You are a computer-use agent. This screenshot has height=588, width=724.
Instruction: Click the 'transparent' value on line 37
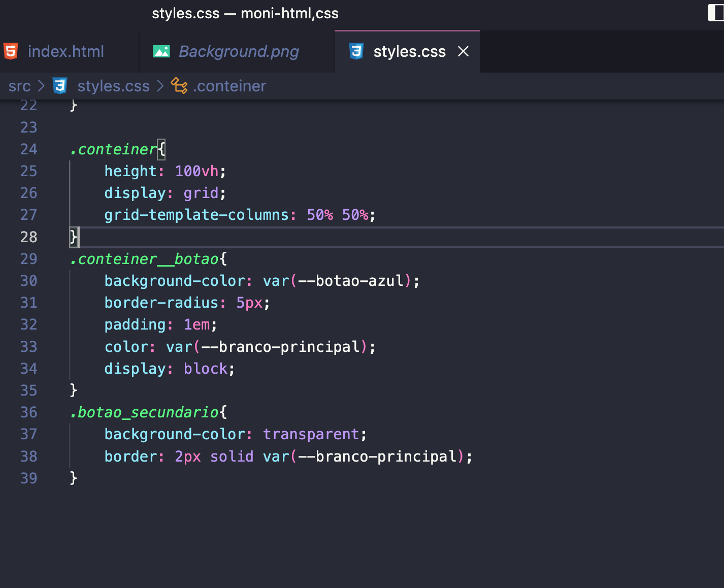point(311,434)
